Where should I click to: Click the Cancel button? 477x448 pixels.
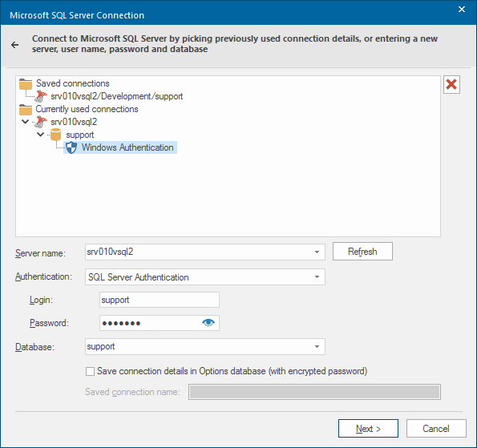pyautogui.click(x=436, y=428)
